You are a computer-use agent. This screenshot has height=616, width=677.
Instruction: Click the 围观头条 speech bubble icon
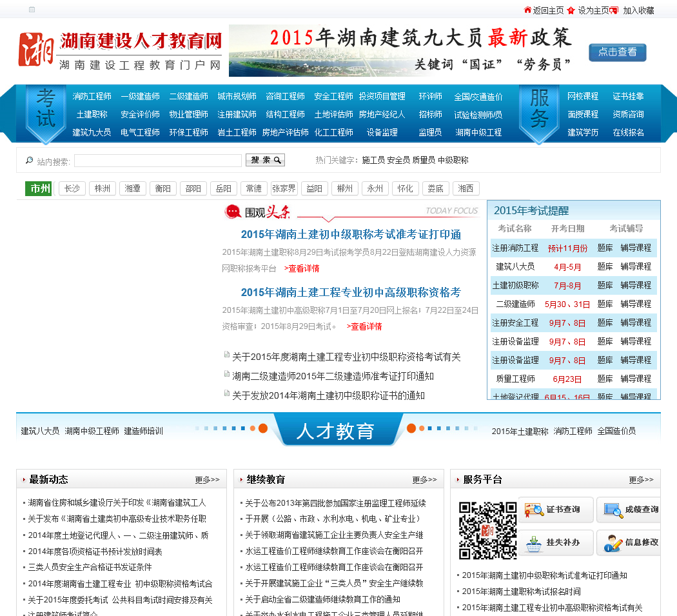[233, 212]
